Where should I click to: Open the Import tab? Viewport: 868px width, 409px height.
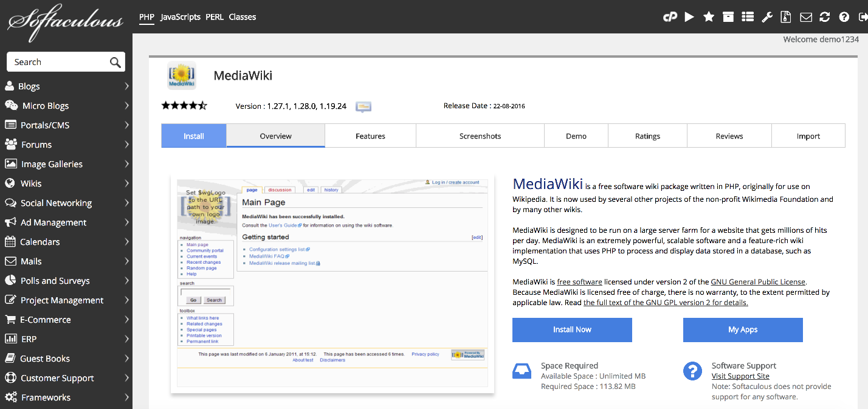coord(808,136)
